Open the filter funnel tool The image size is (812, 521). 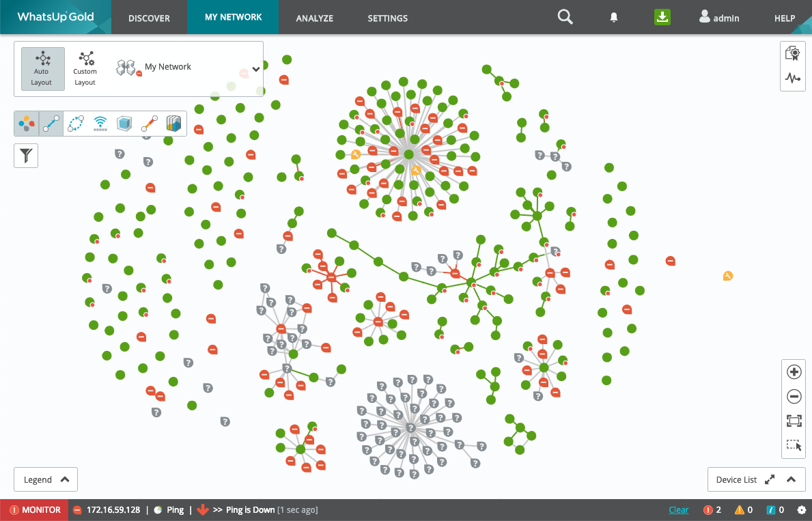[x=26, y=156]
